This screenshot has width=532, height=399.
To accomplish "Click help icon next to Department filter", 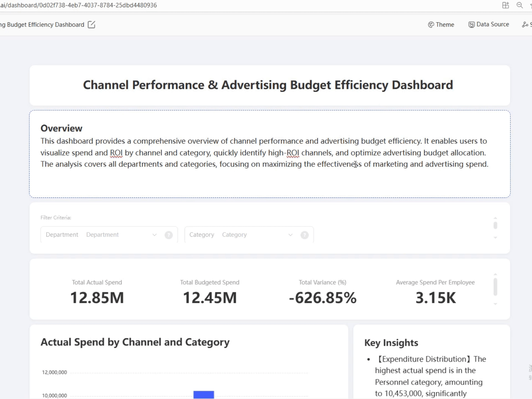I will tap(168, 235).
